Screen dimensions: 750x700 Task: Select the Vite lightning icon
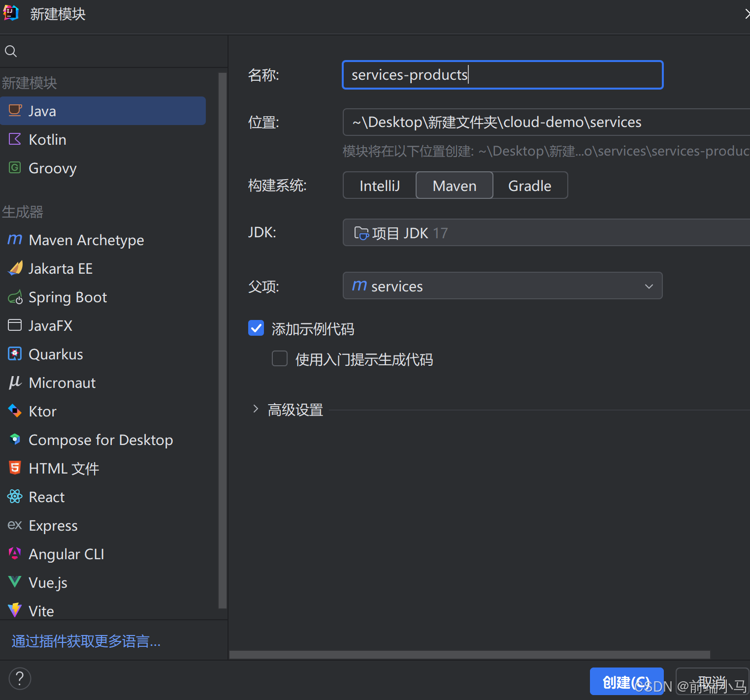click(x=15, y=610)
